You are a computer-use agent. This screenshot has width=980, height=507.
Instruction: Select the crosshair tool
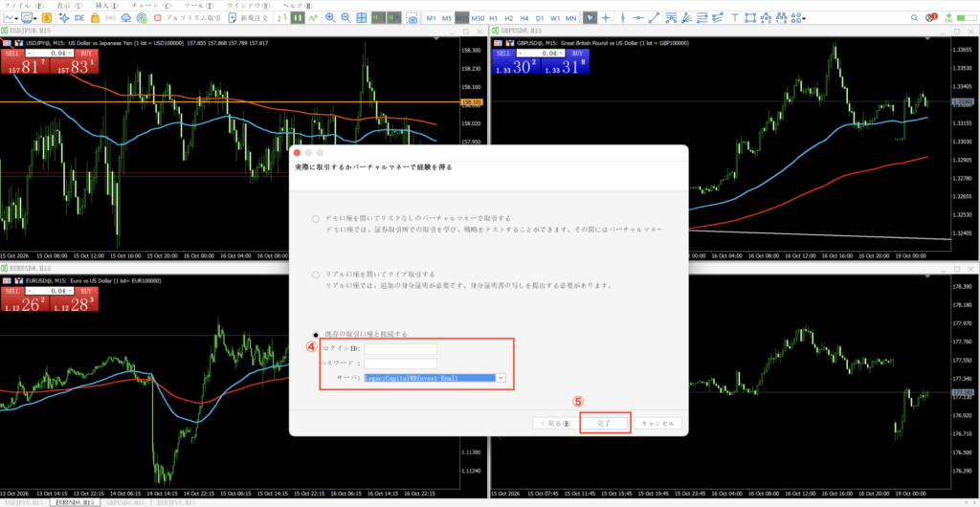pos(606,18)
